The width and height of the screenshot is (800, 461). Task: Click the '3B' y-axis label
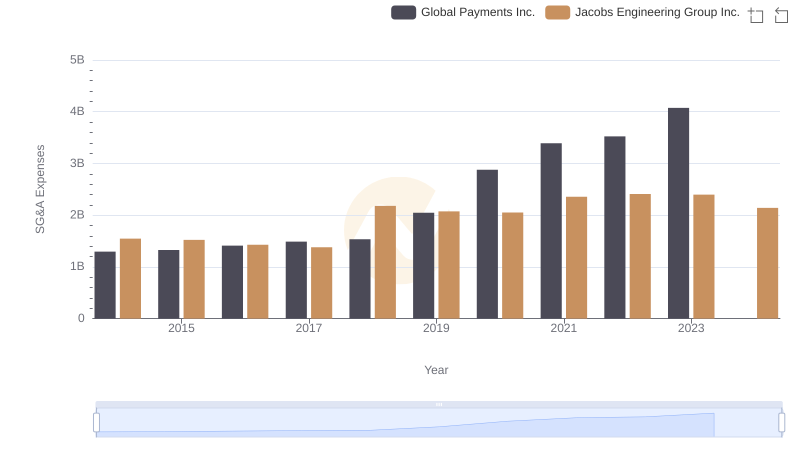pyautogui.click(x=77, y=163)
